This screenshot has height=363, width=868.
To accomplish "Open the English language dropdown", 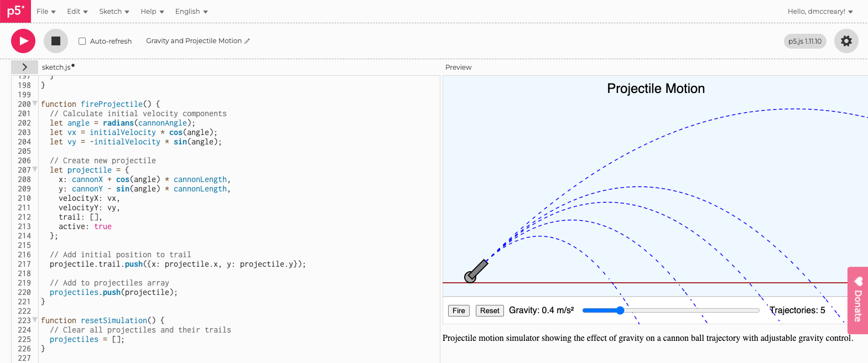I will 191,11.
